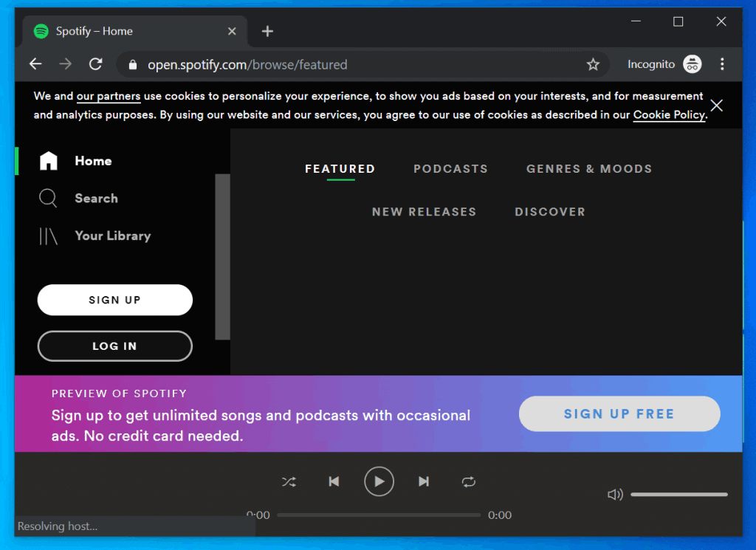Open Your Library from the sidebar
Image resolution: width=756 pixels, height=550 pixels.
(x=113, y=236)
